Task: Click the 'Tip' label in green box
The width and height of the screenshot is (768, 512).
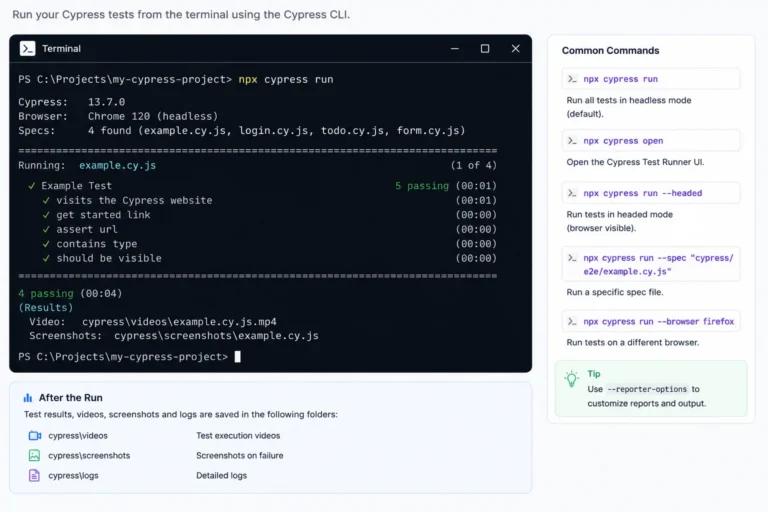Action: [x=594, y=374]
